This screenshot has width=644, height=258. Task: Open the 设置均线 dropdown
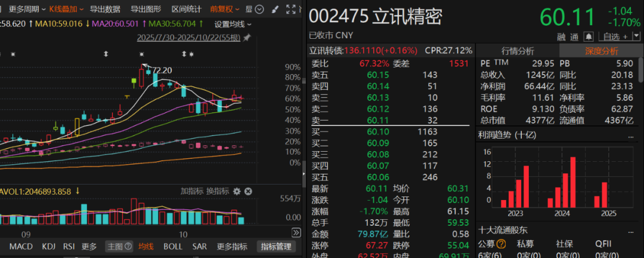(x=233, y=24)
